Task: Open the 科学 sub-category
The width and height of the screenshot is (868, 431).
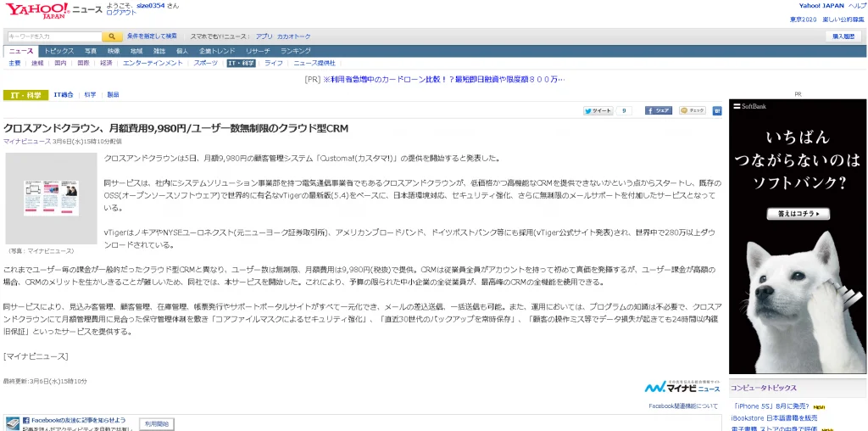Action: (90, 95)
